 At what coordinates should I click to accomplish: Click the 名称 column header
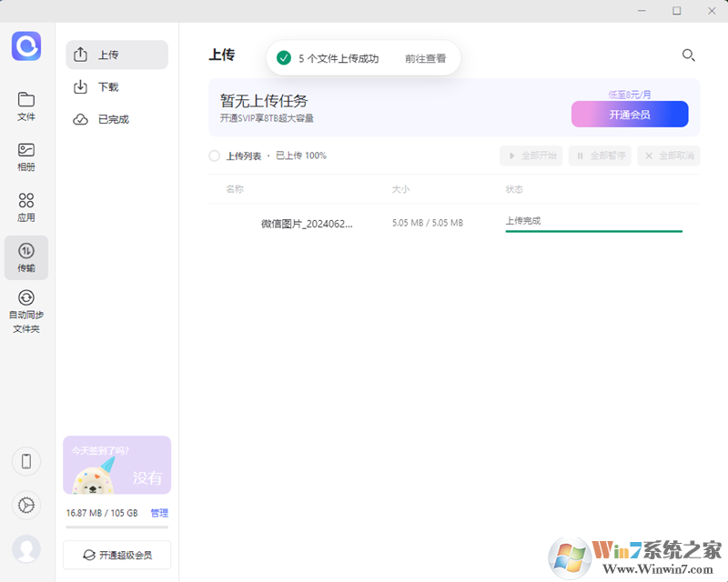click(235, 189)
